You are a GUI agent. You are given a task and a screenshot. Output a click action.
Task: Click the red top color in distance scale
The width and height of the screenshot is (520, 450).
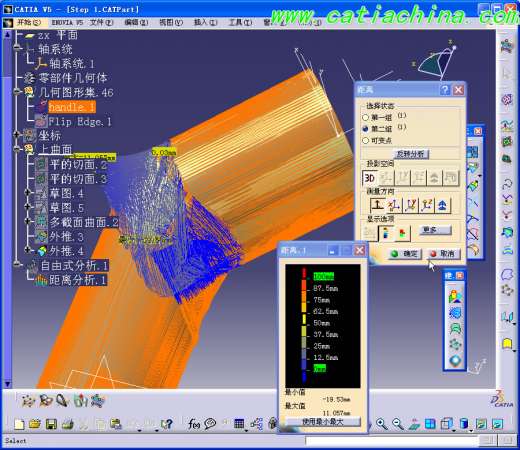tap(304, 274)
